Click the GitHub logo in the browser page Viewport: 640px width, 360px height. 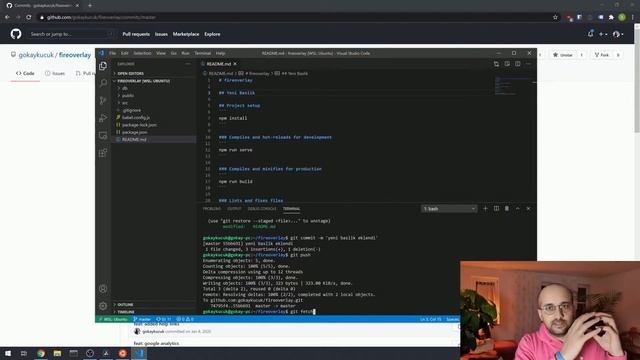pyautogui.click(x=16, y=34)
